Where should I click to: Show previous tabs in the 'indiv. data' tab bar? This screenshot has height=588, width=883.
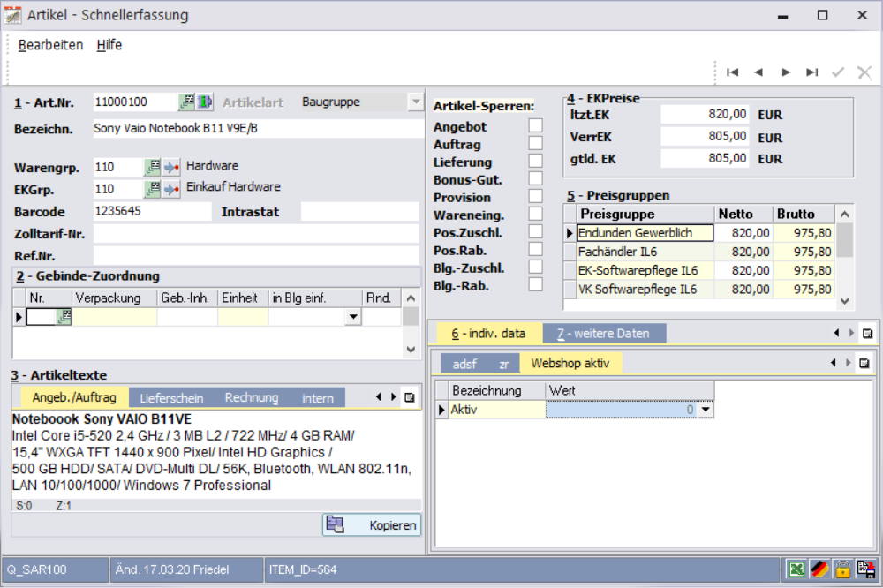tap(836, 333)
